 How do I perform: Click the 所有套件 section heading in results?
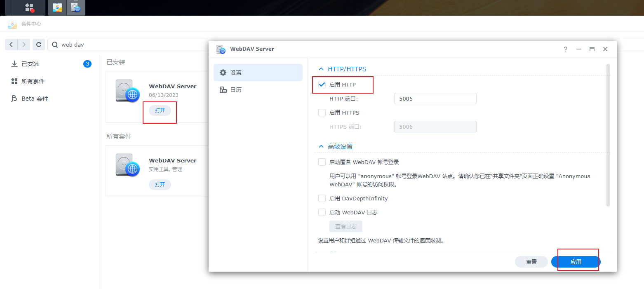point(119,136)
